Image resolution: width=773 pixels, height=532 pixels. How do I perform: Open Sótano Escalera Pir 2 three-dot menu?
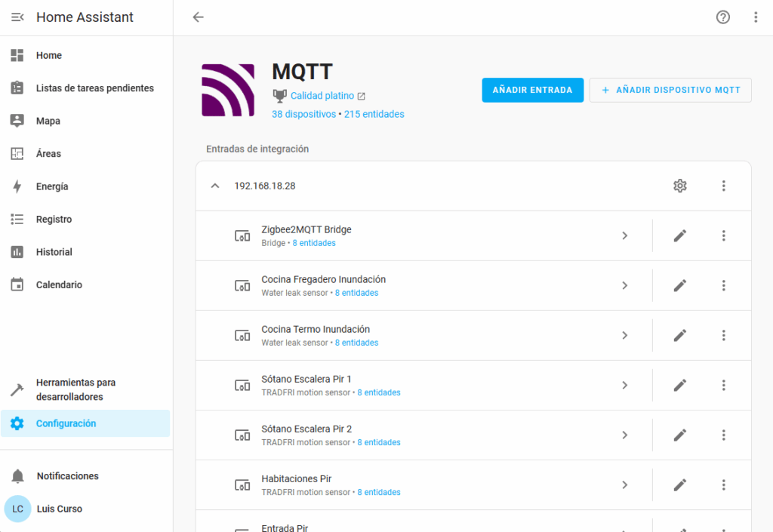[724, 435]
